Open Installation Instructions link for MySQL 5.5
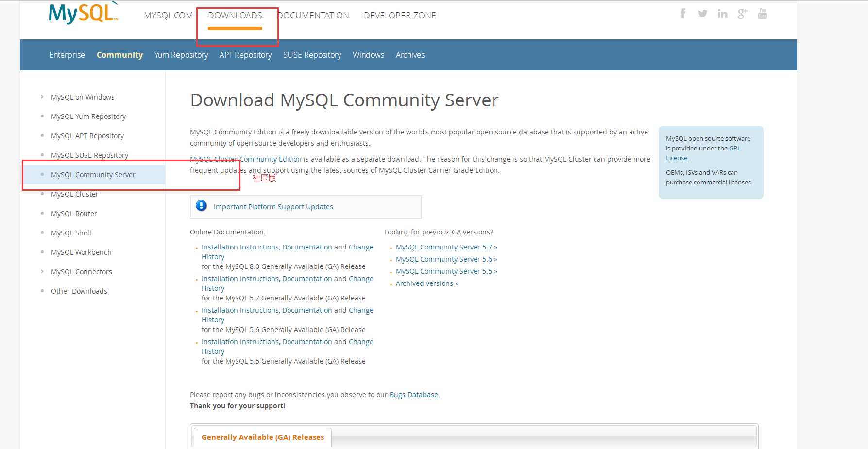 pyautogui.click(x=240, y=342)
